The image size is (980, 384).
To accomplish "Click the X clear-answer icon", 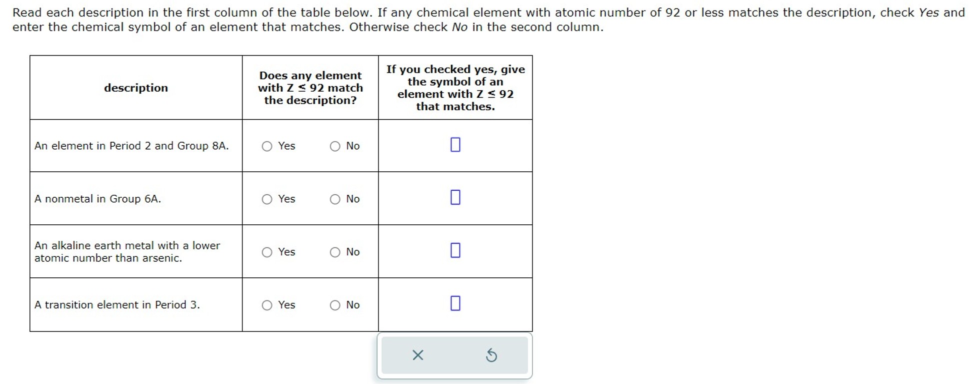I will click(417, 355).
